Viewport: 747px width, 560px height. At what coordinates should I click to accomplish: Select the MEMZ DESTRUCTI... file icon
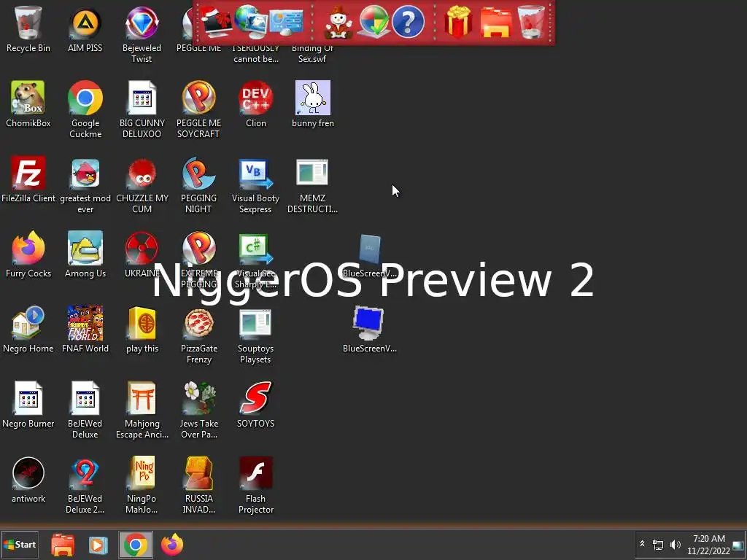312,185
